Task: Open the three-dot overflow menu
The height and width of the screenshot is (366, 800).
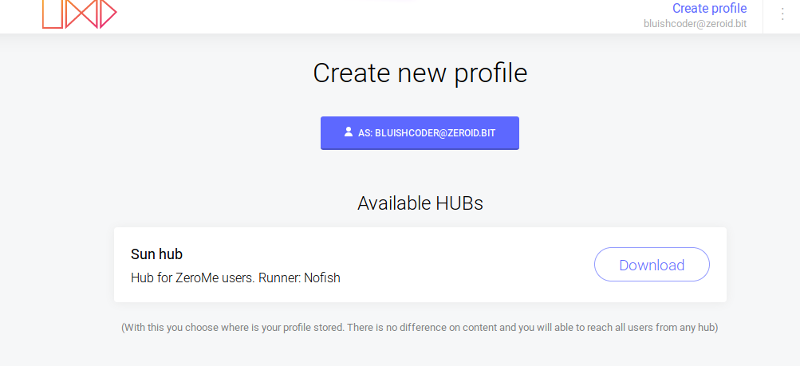Action: click(x=782, y=13)
